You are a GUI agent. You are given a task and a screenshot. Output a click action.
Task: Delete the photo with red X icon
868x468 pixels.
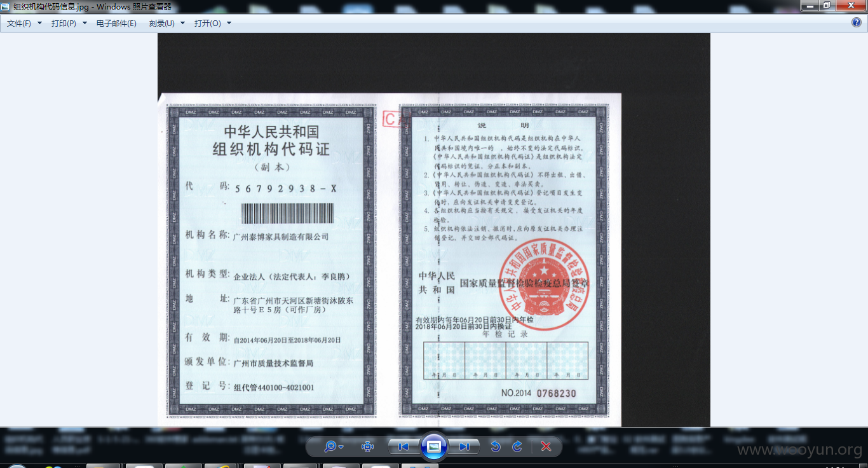[x=546, y=446]
